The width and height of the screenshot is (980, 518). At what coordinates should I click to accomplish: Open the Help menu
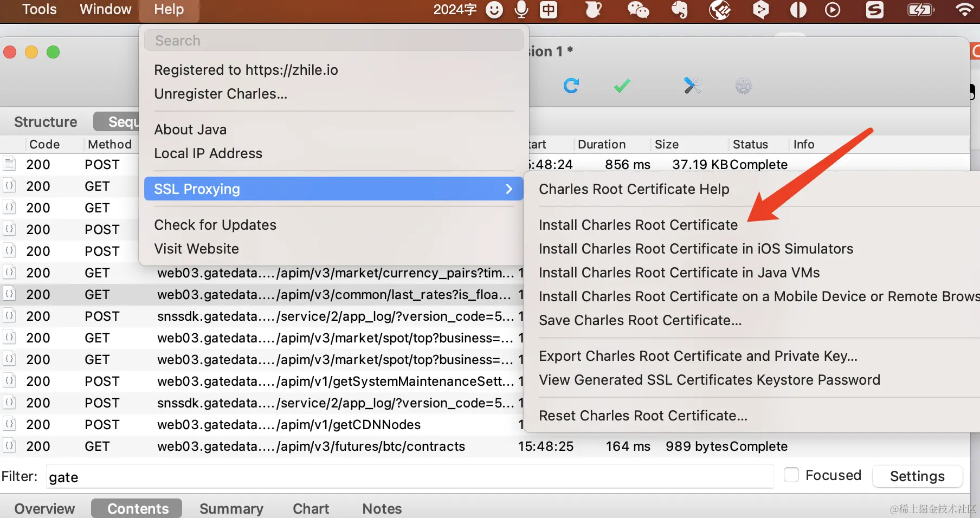169,9
